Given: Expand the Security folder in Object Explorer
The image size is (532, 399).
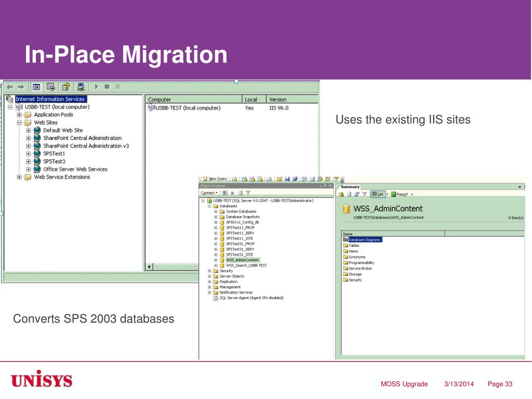Looking at the screenshot, I should pos(209,271).
